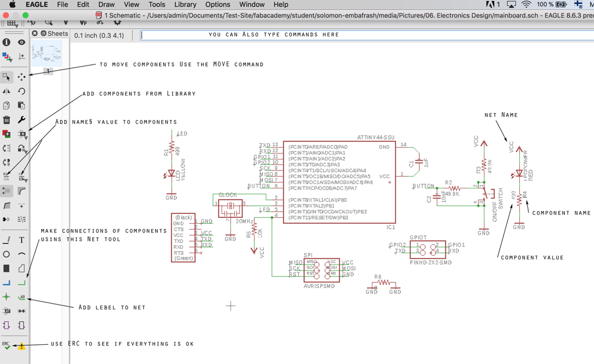Run the ERC check
Viewport: 594px width, 364px height.
(x=6, y=345)
